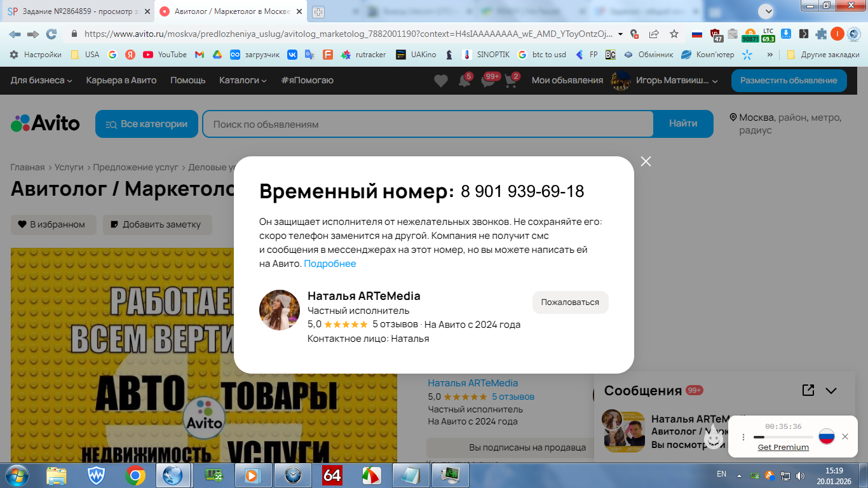The width and height of the screenshot is (868, 488).
Task: Open the YouTube bookmark
Action: pos(165,55)
